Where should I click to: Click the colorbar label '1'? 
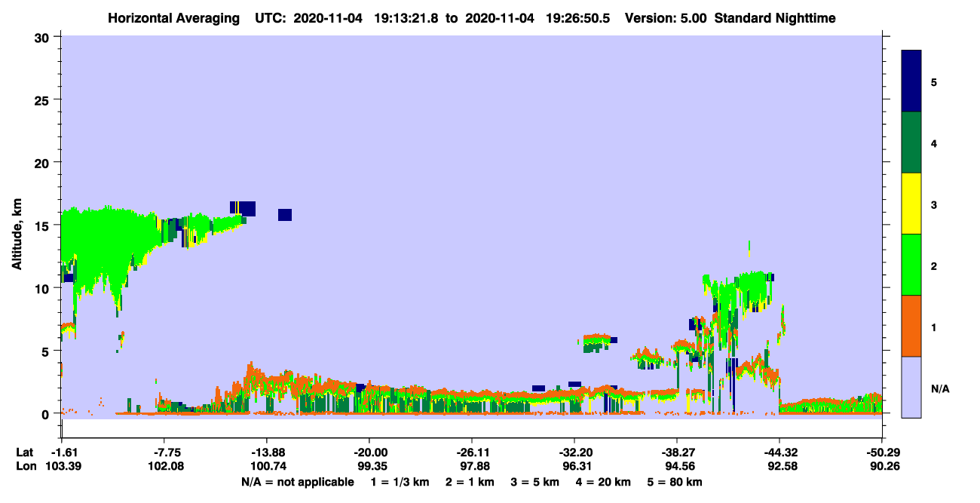pos(933,327)
